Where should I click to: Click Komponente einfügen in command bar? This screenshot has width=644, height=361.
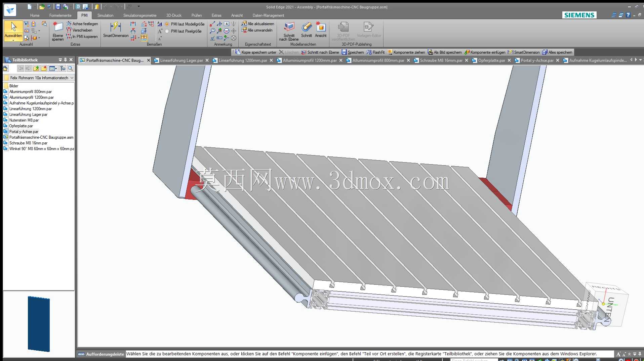coord(485,52)
